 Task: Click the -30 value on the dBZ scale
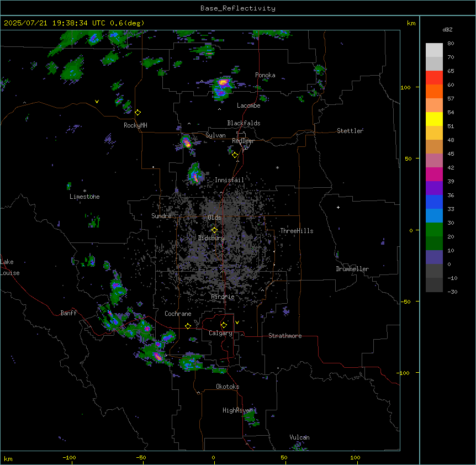(452, 292)
